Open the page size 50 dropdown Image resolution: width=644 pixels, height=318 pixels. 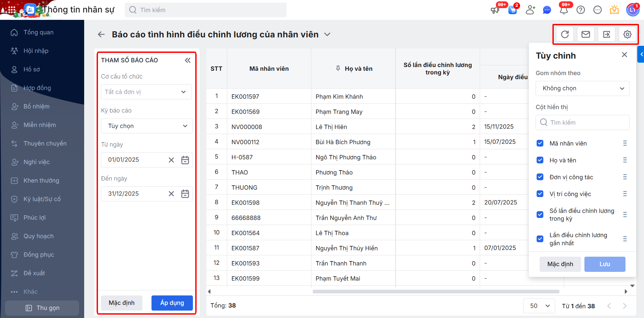point(539,306)
